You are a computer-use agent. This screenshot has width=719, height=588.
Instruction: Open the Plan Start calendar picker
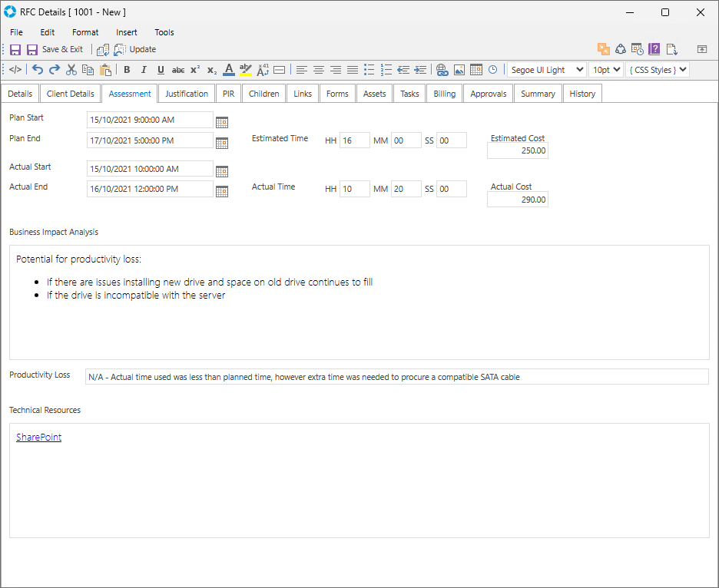coord(222,121)
